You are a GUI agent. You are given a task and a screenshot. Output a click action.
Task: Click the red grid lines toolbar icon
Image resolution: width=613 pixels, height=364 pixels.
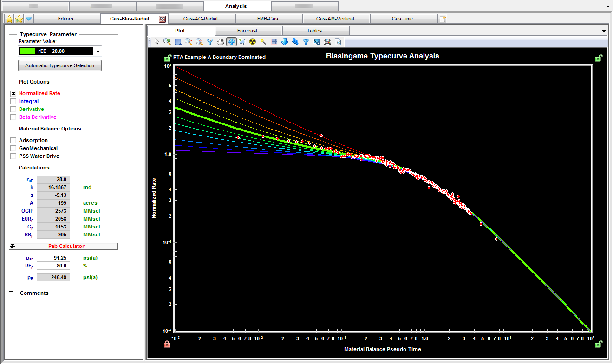274,42
